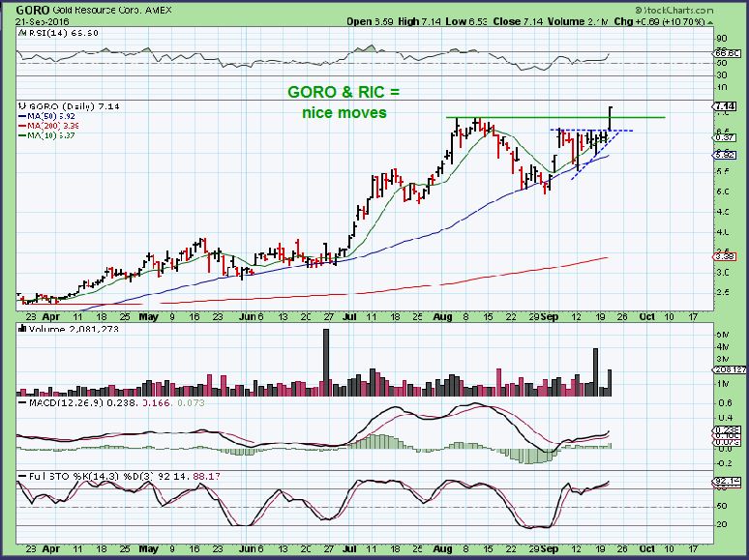Image resolution: width=749 pixels, height=560 pixels.
Task: Click the blue MA(50) legend line swatch
Action: [x=23, y=116]
